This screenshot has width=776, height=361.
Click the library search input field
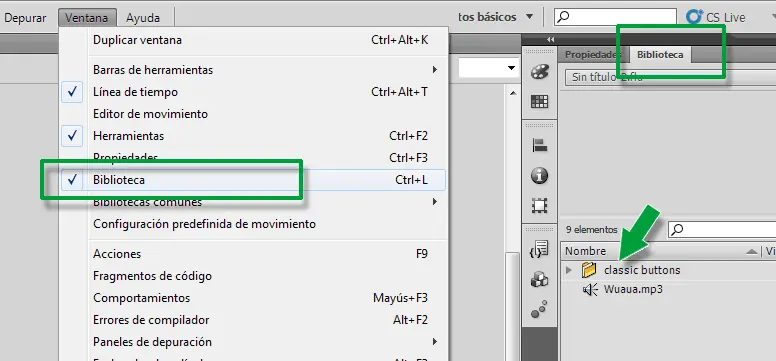point(722,229)
